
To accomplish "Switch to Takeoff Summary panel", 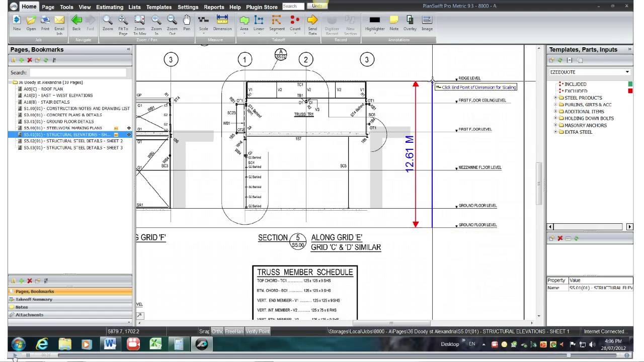I will (70, 299).
